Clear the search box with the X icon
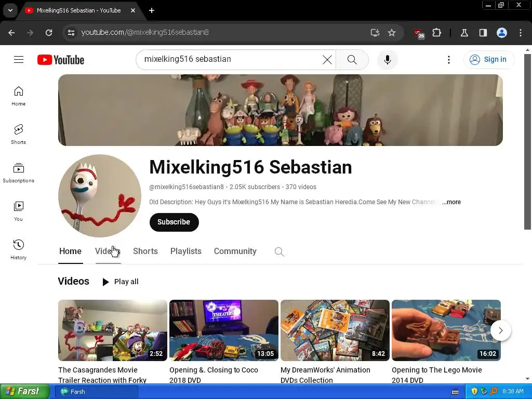This screenshot has height=399, width=532. click(327, 60)
